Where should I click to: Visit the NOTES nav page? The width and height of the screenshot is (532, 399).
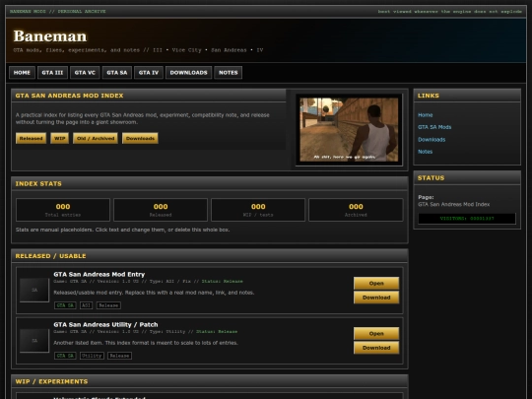click(x=228, y=73)
